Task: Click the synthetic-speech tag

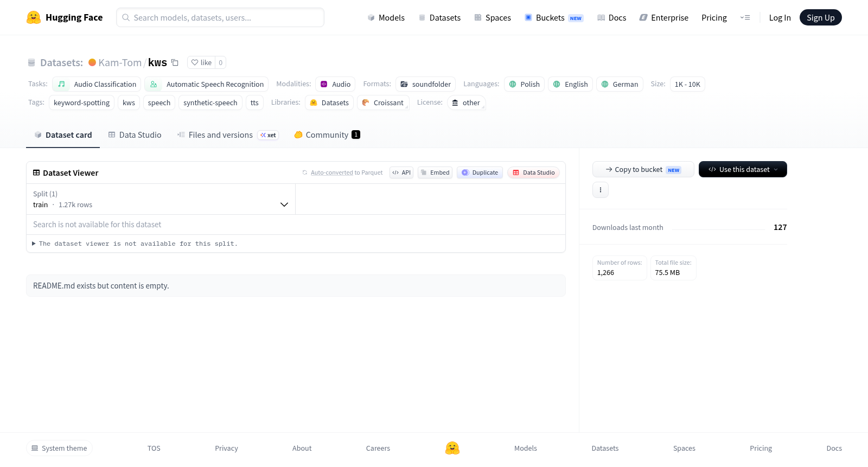Action: tap(210, 103)
